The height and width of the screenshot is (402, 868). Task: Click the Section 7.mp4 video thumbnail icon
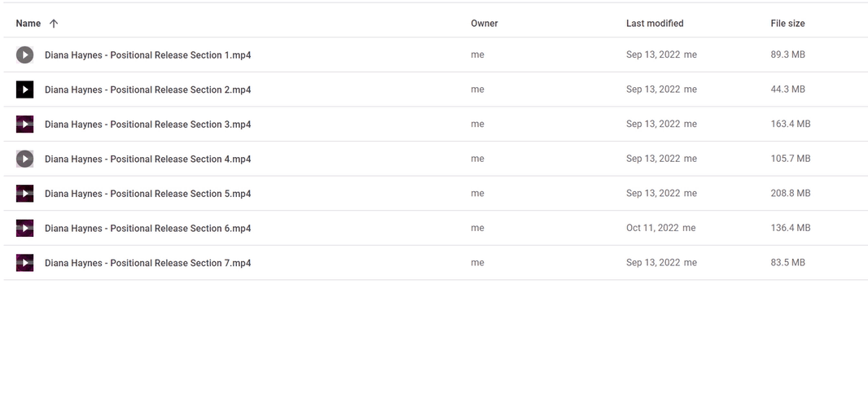coord(24,263)
